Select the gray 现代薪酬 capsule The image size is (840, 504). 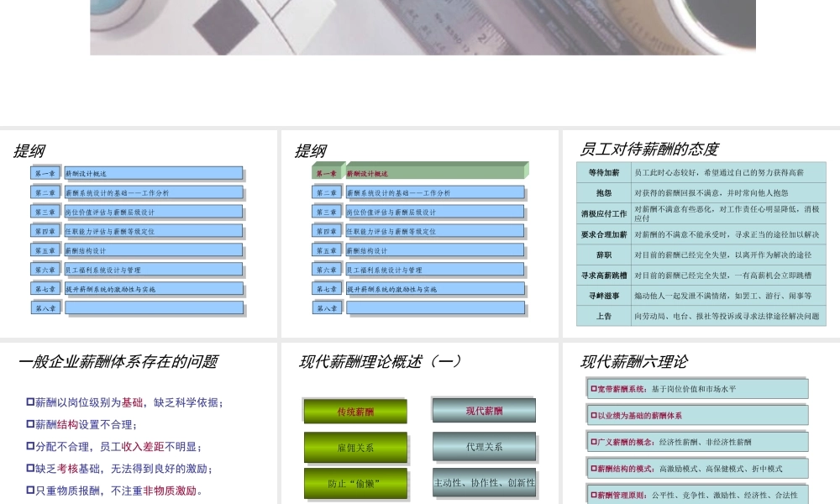pyautogui.click(x=484, y=409)
